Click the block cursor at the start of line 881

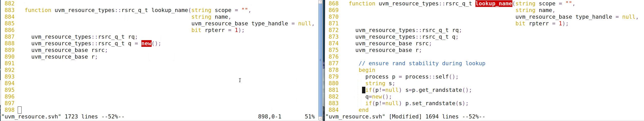tap(364, 90)
